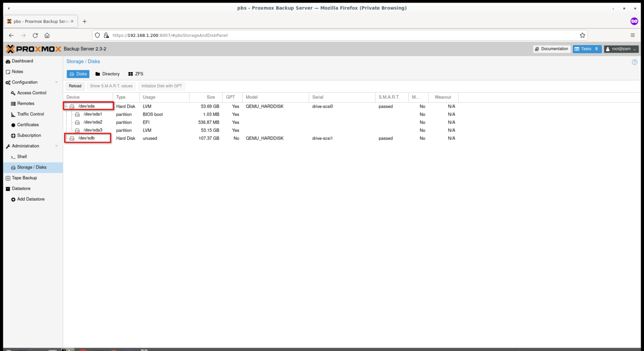This screenshot has height=351, width=644.
Task: Click the Reload button
Action: tap(75, 86)
